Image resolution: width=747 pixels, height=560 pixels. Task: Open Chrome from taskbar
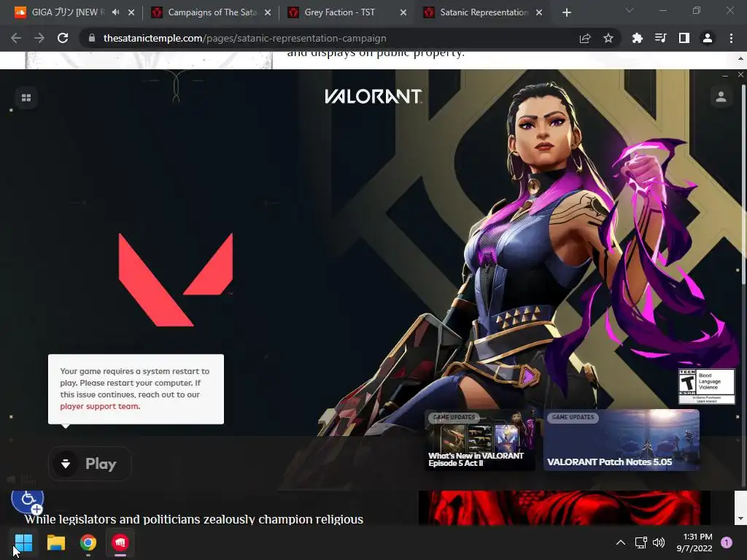(x=88, y=542)
